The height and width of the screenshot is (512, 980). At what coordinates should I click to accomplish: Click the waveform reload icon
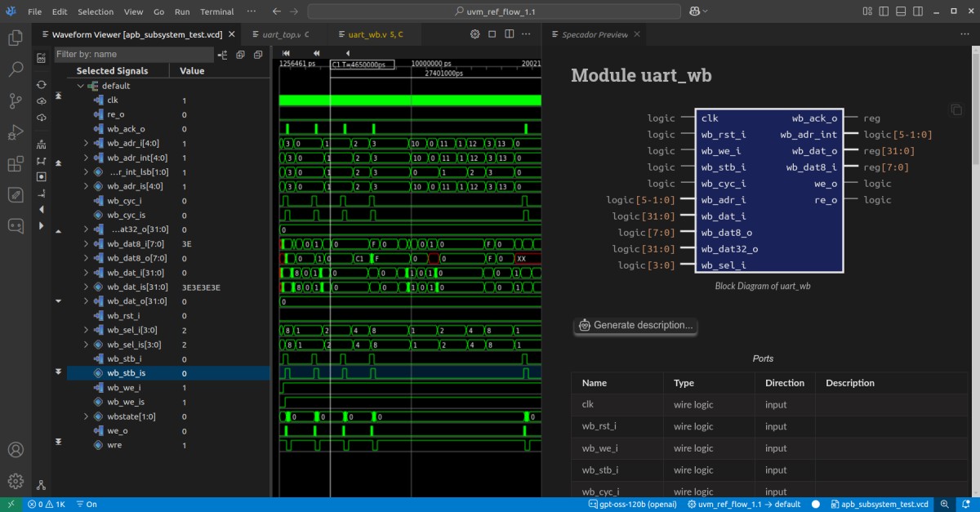(42, 84)
